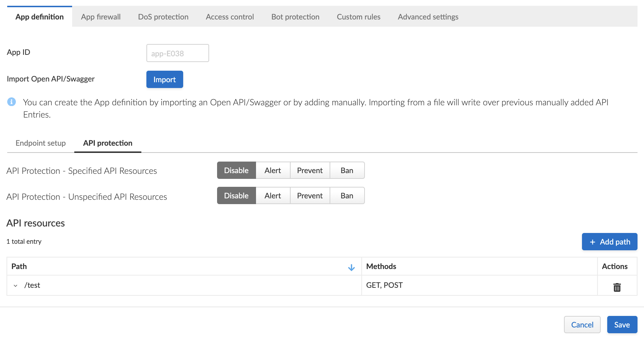This screenshot has width=644, height=339.
Task: Switch to Endpoint setup sub-tab
Action: pos(41,143)
